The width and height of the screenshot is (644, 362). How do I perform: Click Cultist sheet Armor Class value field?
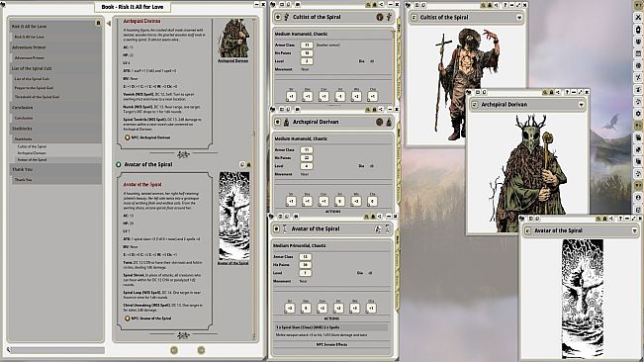(x=307, y=45)
